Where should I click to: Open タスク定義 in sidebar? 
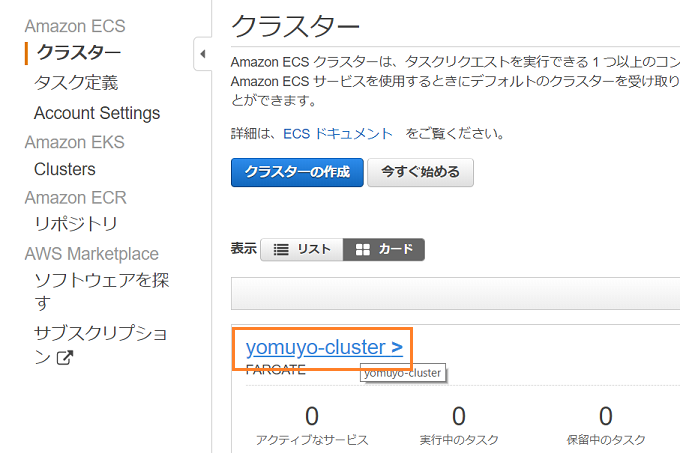pyautogui.click(x=76, y=83)
